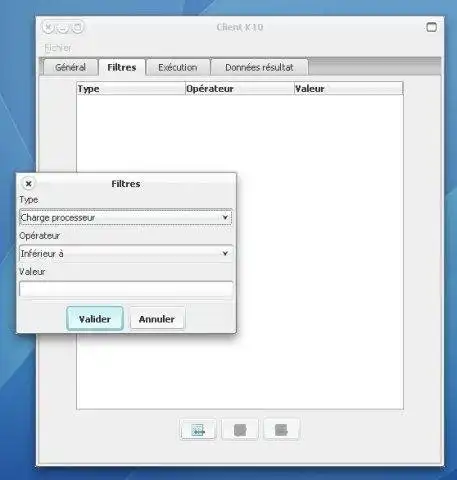Image resolution: width=457 pixels, height=480 pixels.
Task: Click into the Valeur input field
Action: [126, 289]
